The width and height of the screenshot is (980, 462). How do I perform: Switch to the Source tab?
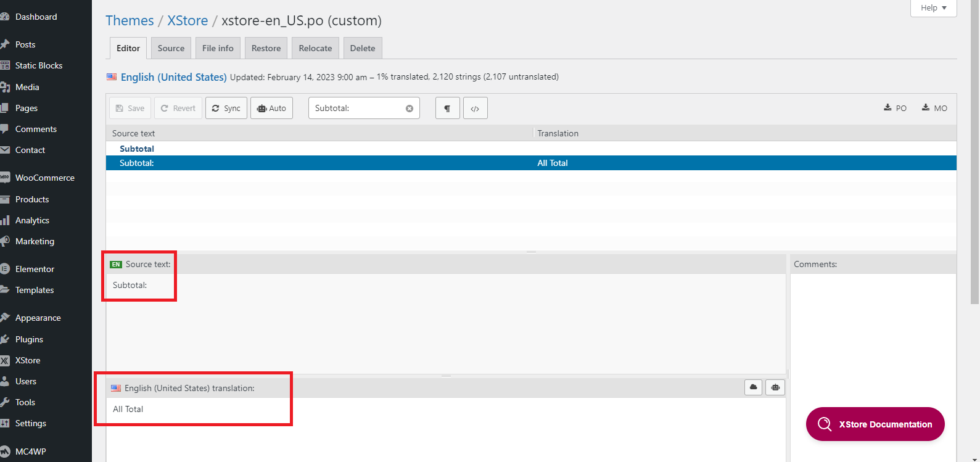click(x=171, y=48)
